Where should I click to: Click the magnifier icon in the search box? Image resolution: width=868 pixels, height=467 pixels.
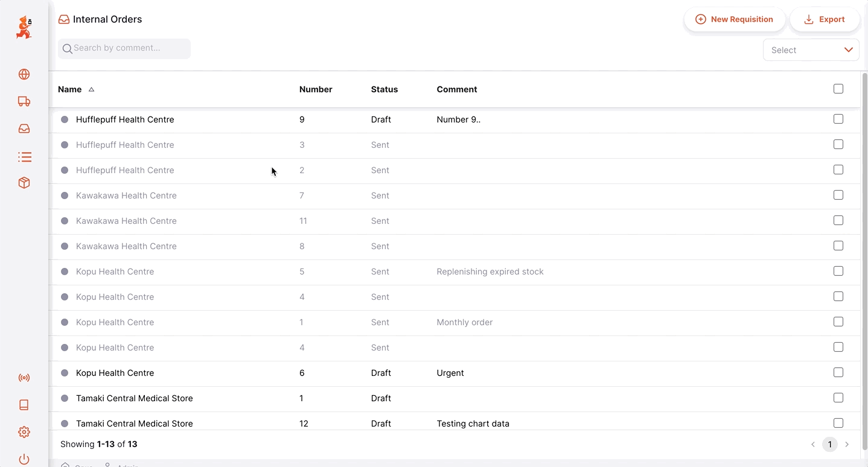pyautogui.click(x=68, y=49)
